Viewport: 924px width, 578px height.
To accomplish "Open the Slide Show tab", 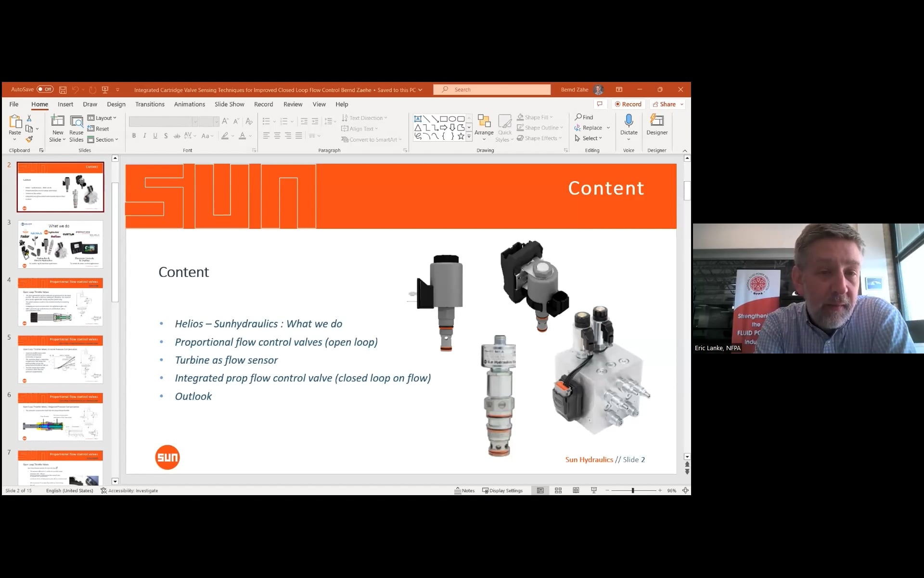I will pyautogui.click(x=230, y=104).
